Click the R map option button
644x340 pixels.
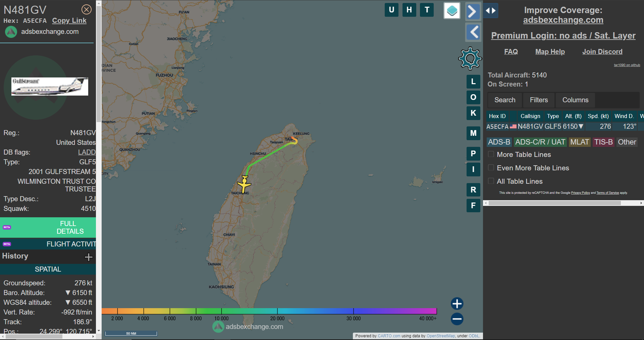pyautogui.click(x=473, y=190)
